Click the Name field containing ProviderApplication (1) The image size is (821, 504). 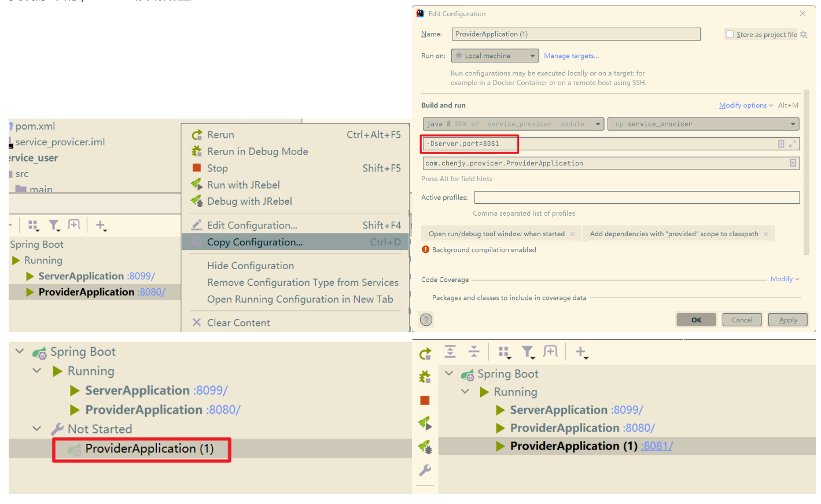(x=576, y=34)
